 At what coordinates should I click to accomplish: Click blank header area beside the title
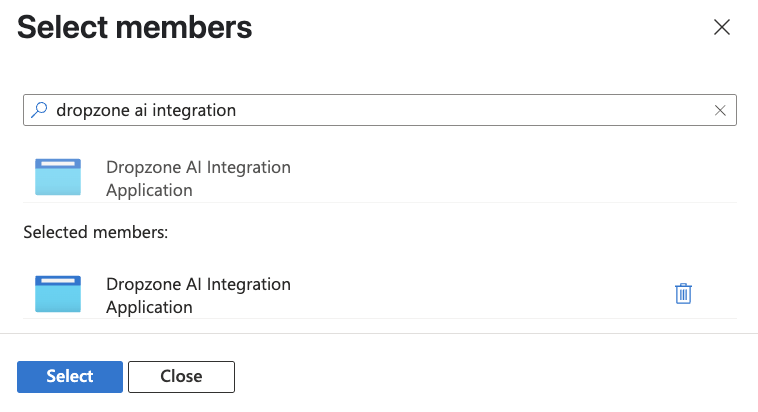click(480, 28)
